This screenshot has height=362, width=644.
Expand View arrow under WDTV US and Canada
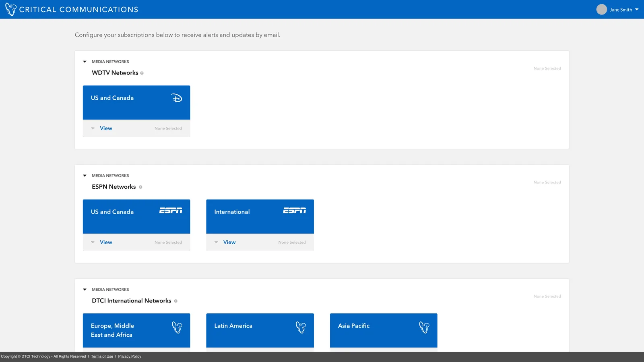click(93, 129)
